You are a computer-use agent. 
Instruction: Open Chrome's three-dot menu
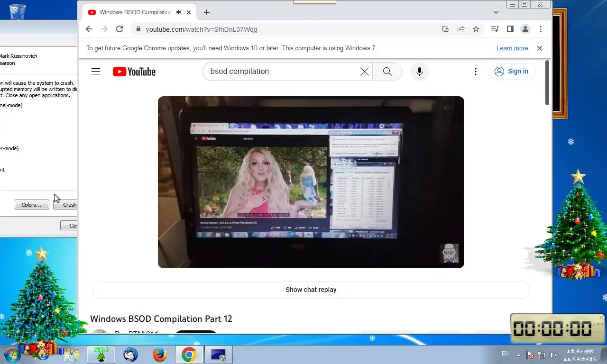tap(541, 29)
